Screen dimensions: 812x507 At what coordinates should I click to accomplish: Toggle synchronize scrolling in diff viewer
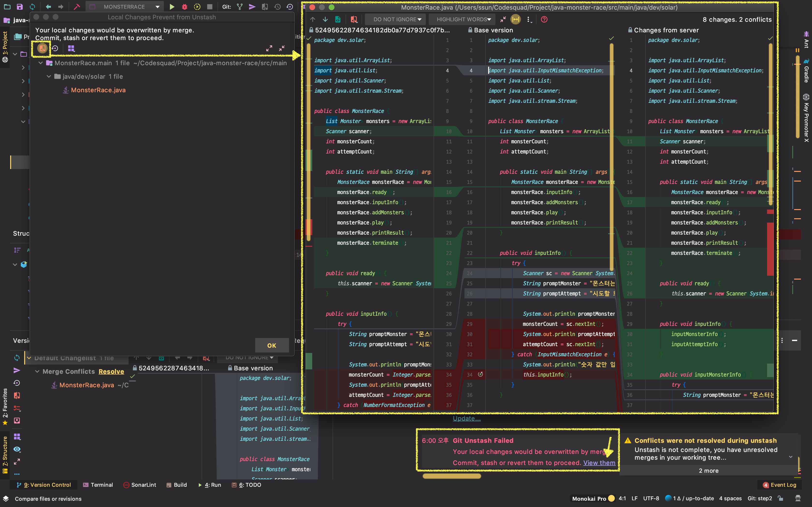point(515,20)
